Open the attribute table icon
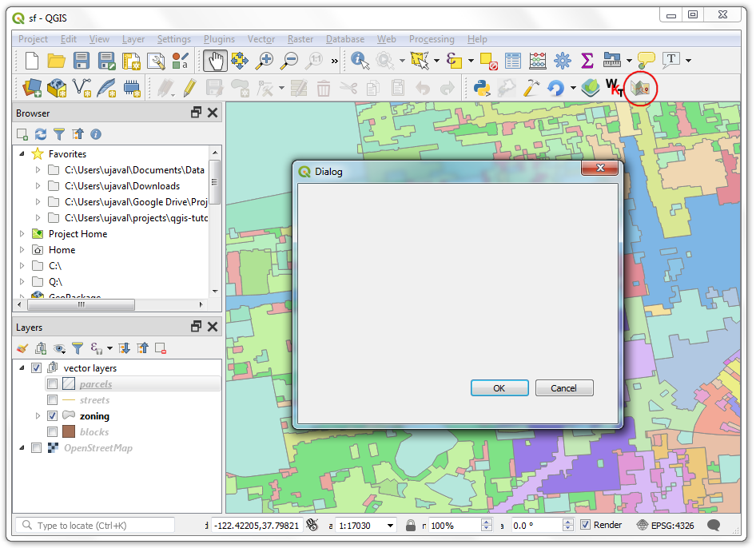The height and width of the screenshot is (548, 756). tap(513, 61)
